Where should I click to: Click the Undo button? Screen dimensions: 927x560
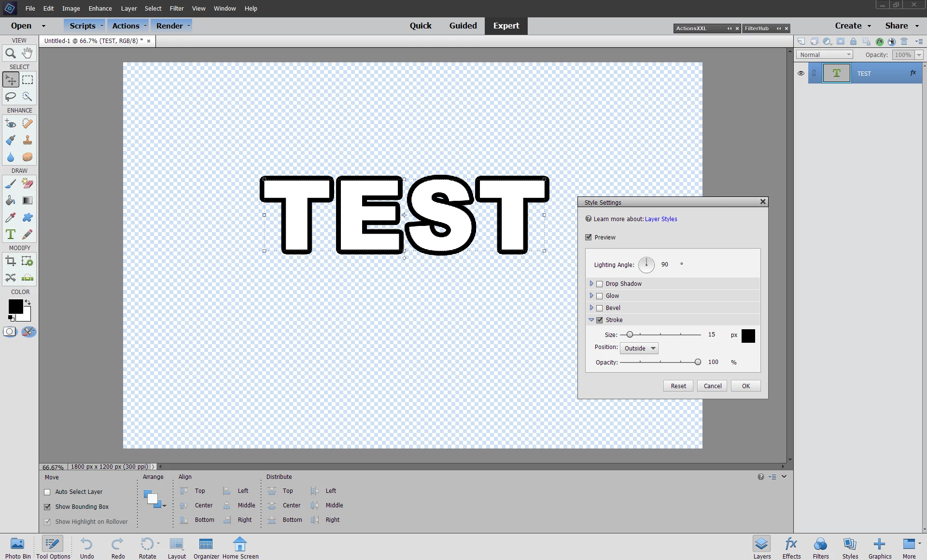click(x=87, y=547)
